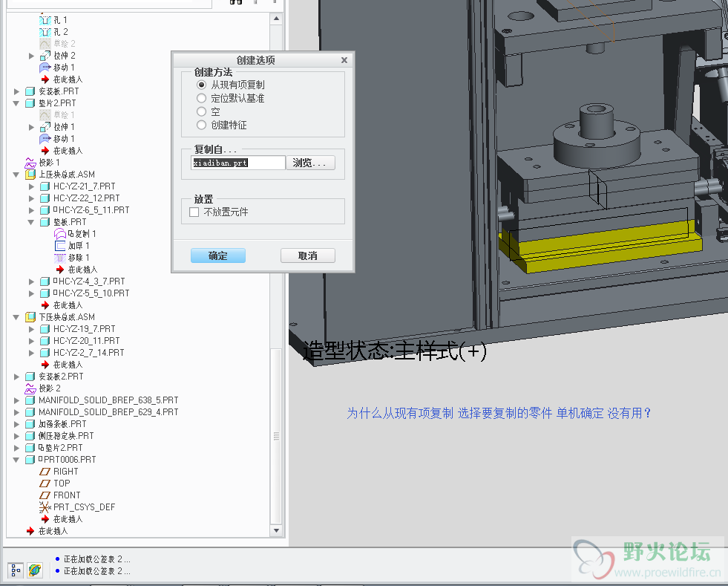
Task: Click the 投影 2 projection curve icon
Action: coord(30,388)
